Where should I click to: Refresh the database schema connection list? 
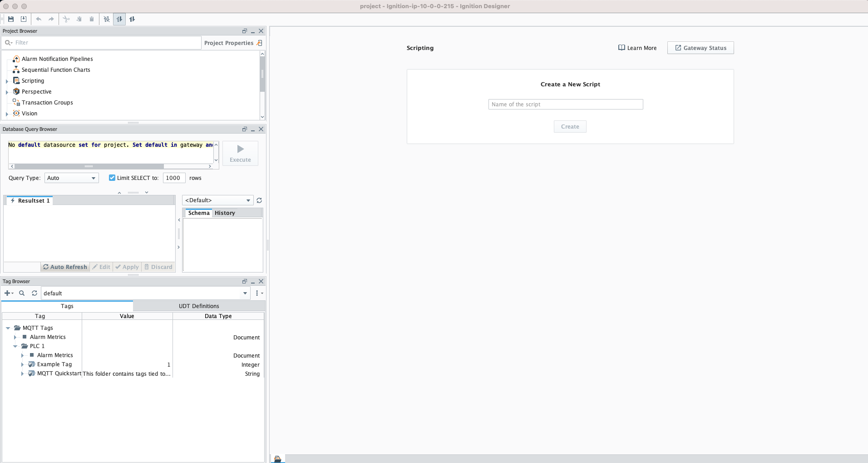click(x=259, y=200)
